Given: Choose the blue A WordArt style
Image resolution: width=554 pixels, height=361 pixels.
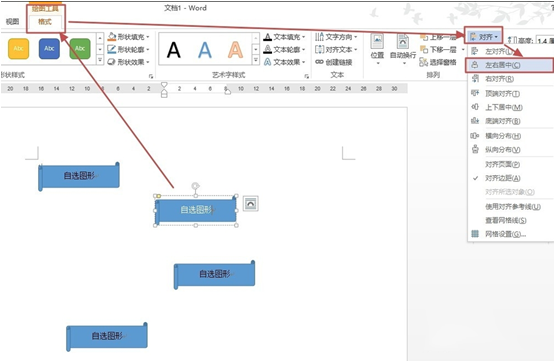Looking at the screenshot, I should [x=205, y=49].
